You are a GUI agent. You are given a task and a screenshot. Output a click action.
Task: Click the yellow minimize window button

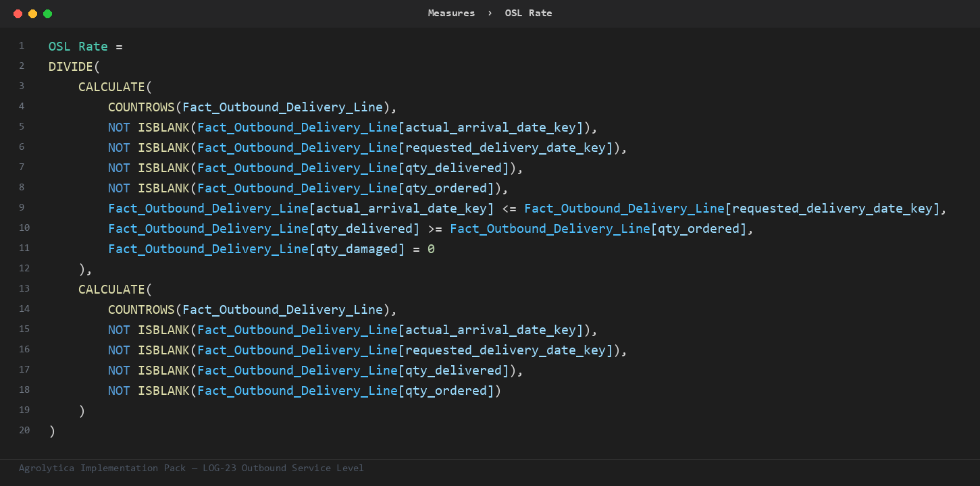click(32, 13)
